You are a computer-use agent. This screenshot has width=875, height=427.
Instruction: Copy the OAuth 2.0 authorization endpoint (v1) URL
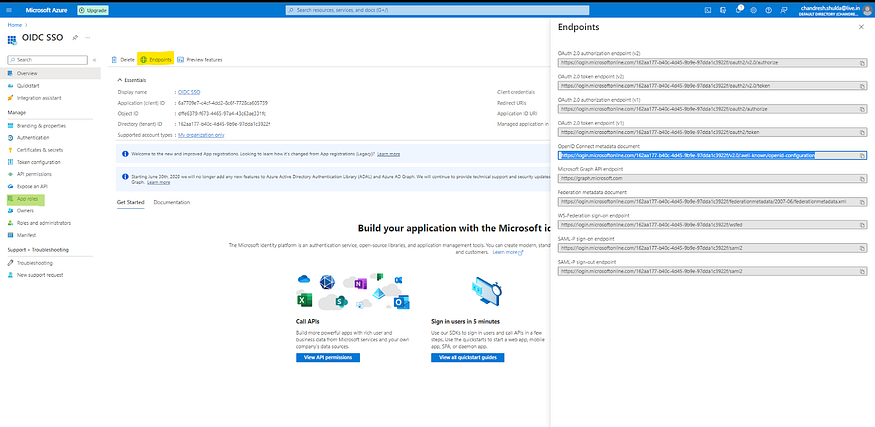click(862, 109)
